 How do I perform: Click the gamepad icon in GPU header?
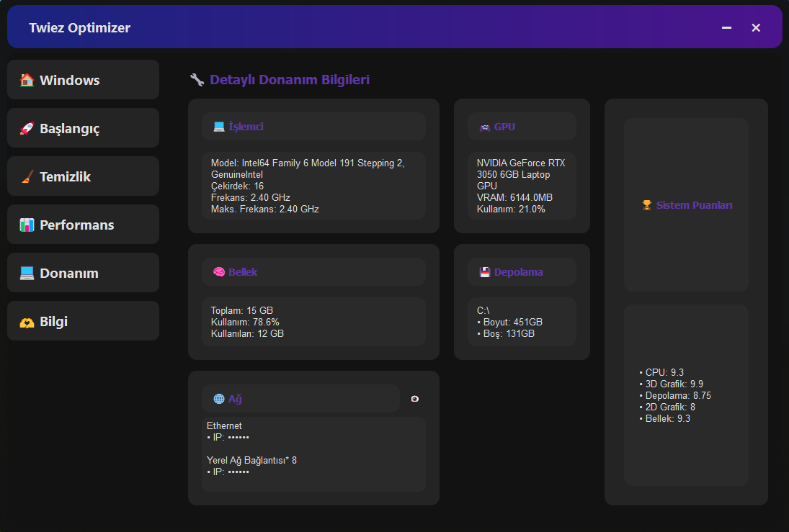coord(485,127)
